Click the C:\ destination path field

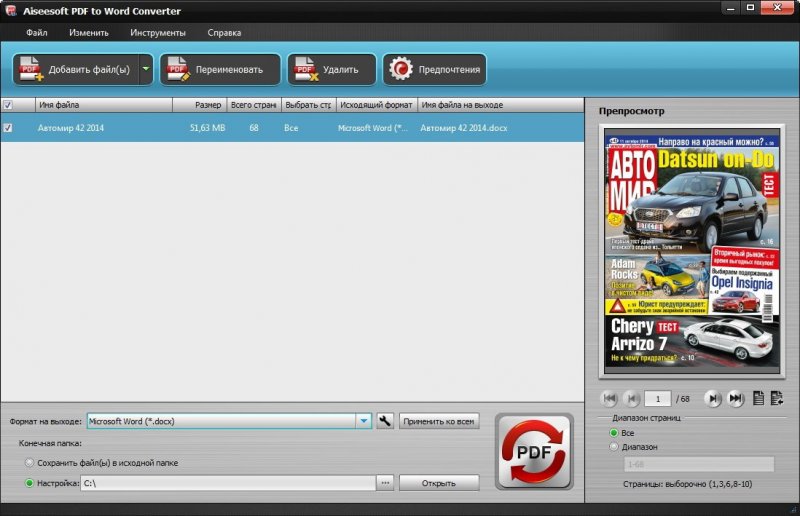pos(228,483)
